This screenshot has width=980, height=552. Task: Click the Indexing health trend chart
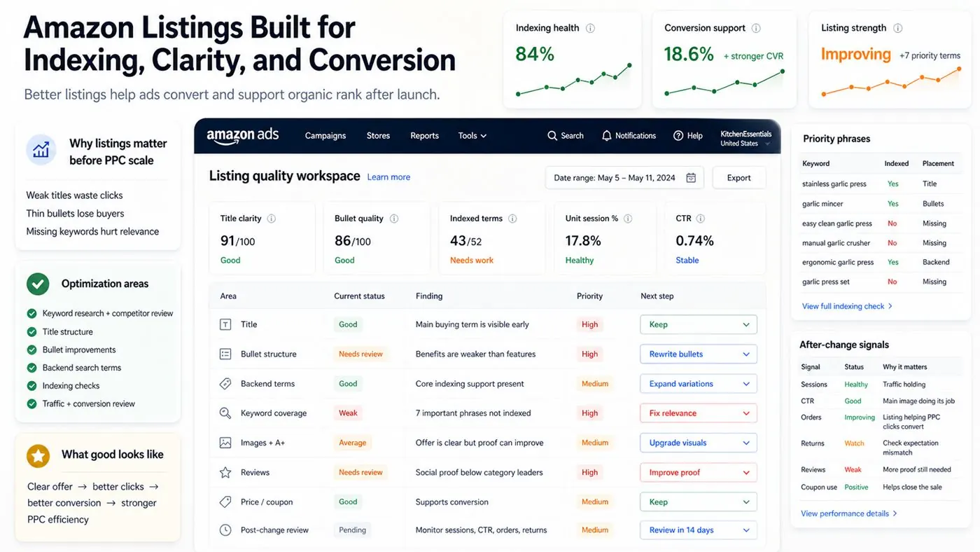click(574, 79)
